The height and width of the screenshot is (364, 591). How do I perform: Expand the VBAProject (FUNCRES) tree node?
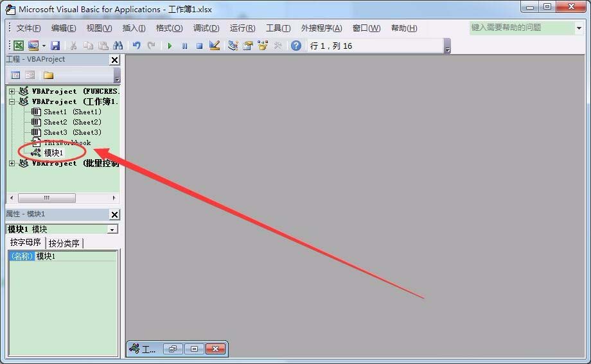click(x=12, y=91)
